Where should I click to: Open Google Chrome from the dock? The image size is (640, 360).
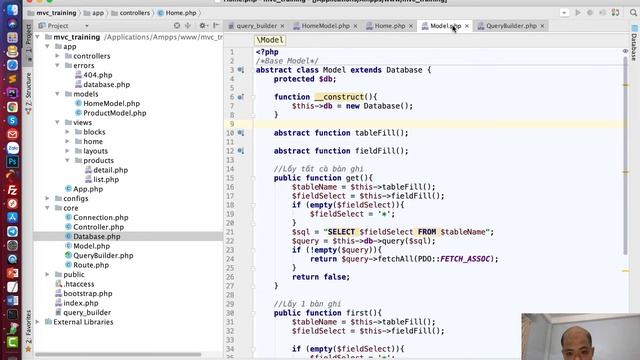pos(12,107)
